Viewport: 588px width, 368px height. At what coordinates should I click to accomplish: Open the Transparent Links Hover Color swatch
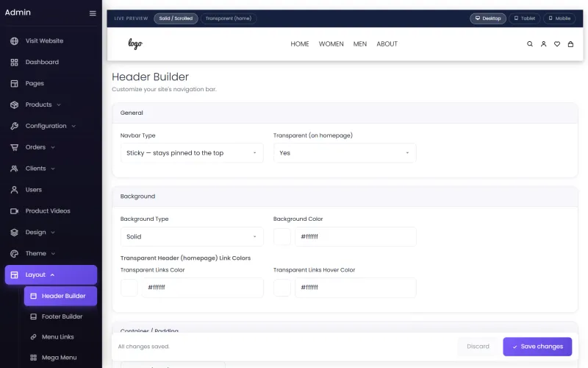click(282, 288)
